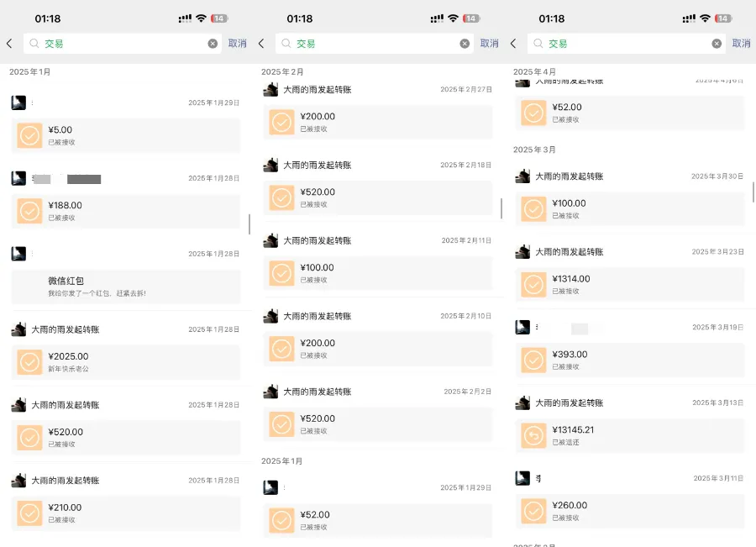Tap the orange transfer icon beside ¥1314.00
Screen dimensions: 756x547
point(533,285)
